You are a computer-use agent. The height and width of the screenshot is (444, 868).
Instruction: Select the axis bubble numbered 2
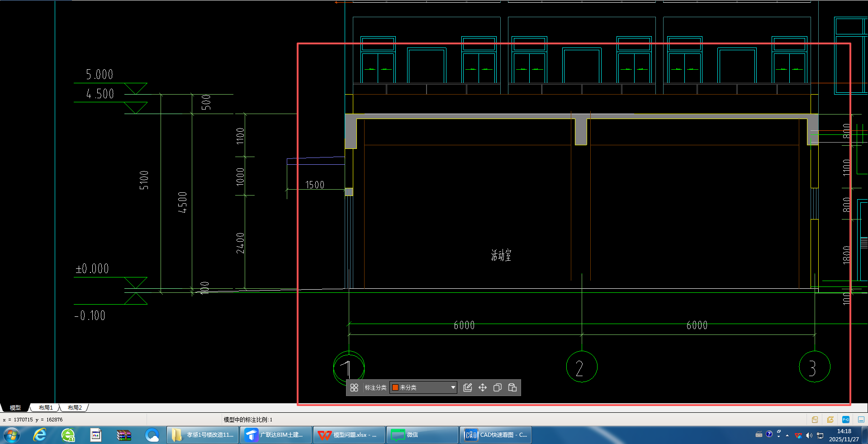(x=582, y=367)
